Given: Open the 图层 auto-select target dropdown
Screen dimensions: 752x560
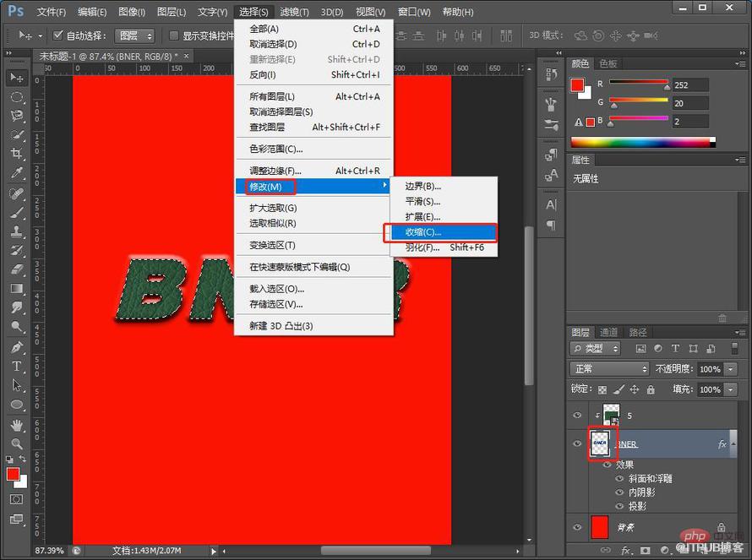Looking at the screenshot, I should click(134, 36).
